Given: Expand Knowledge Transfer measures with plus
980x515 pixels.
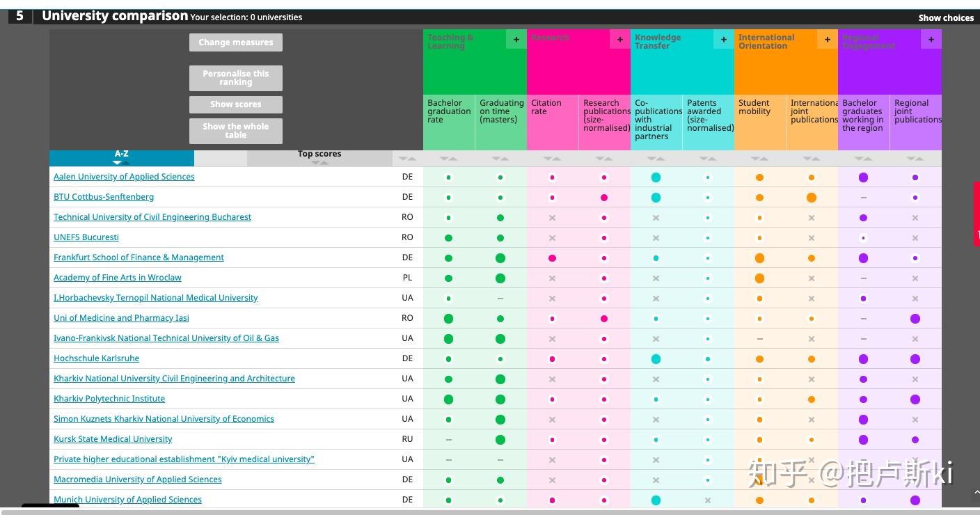Looking at the screenshot, I should [x=723, y=40].
